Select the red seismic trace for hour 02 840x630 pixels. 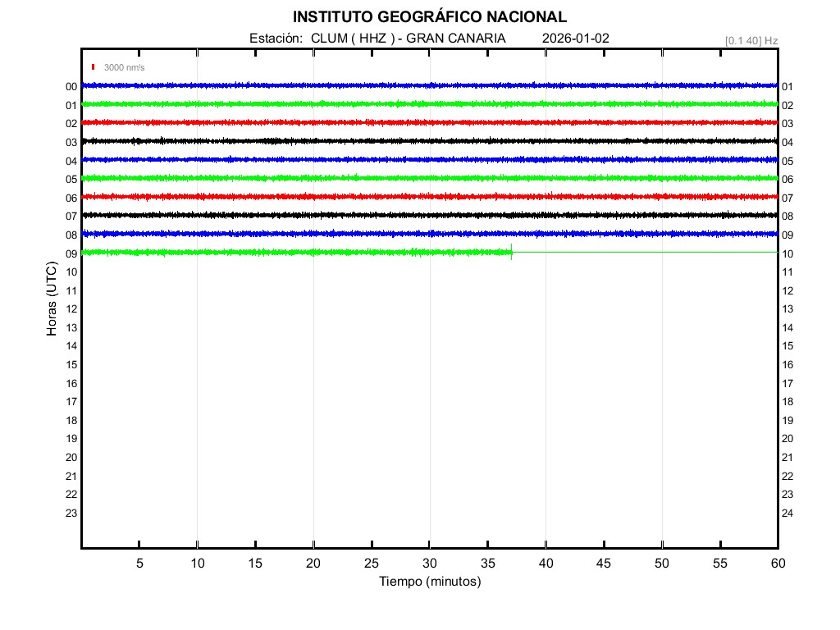click(429, 122)
